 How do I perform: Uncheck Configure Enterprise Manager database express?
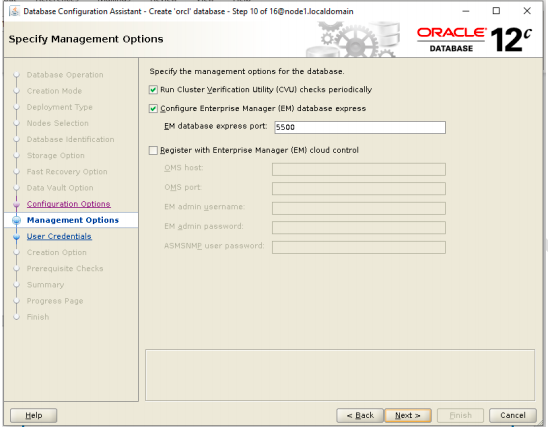point(153,109)
